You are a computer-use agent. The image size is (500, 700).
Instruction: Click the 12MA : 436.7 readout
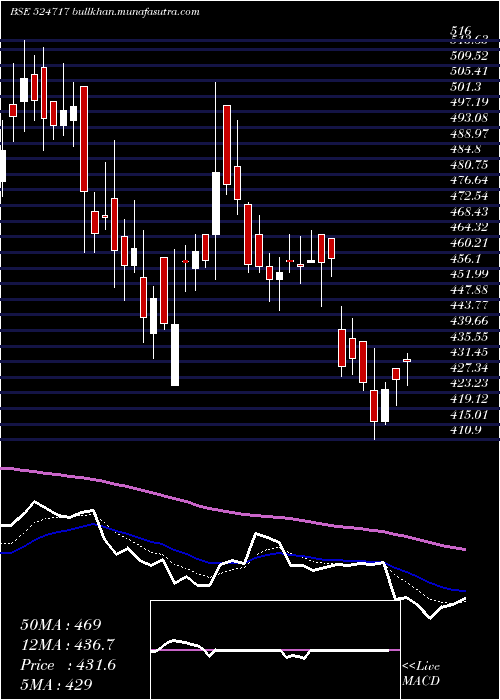click(68, 645)
